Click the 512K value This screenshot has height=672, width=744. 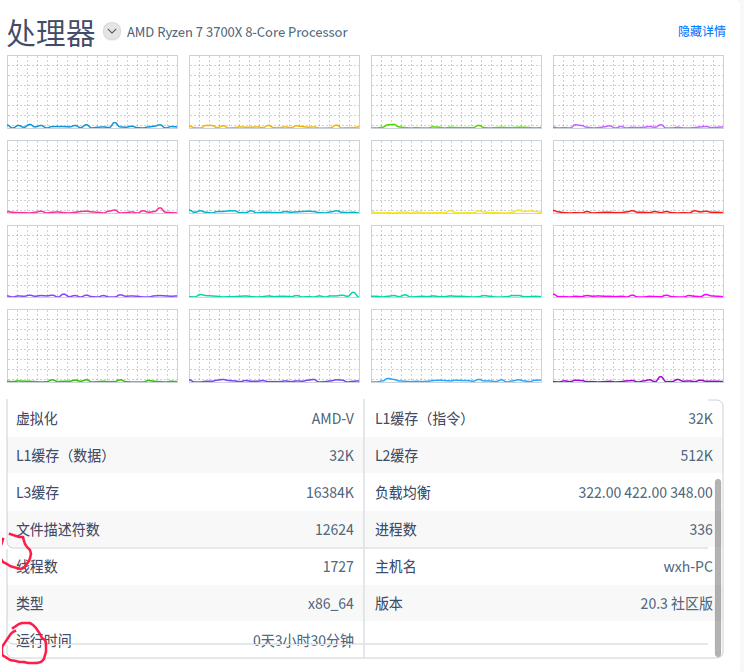coord(697,456)
